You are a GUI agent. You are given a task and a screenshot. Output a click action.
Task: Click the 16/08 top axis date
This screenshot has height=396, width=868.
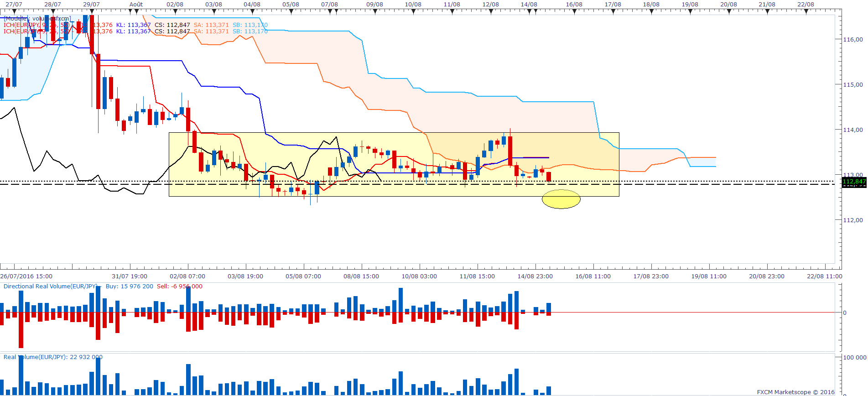pyautogui.click(x=574, y=5)
